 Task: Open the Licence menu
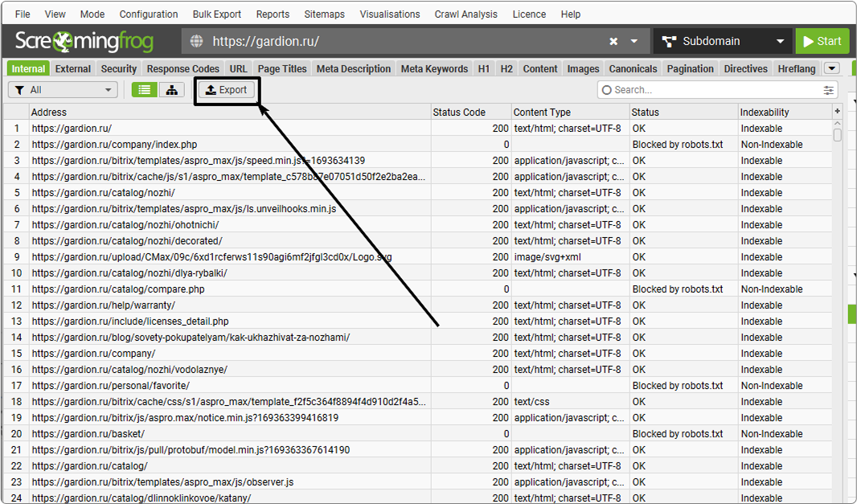click(x=529, y=14)
